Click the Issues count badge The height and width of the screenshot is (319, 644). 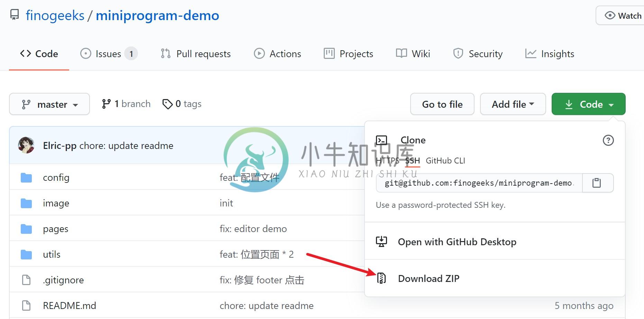131,54
